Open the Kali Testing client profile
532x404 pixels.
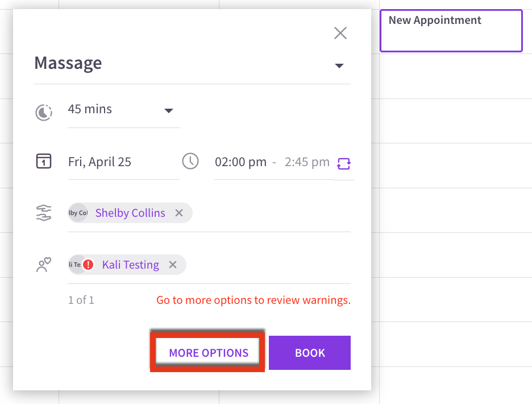(131, 265)
